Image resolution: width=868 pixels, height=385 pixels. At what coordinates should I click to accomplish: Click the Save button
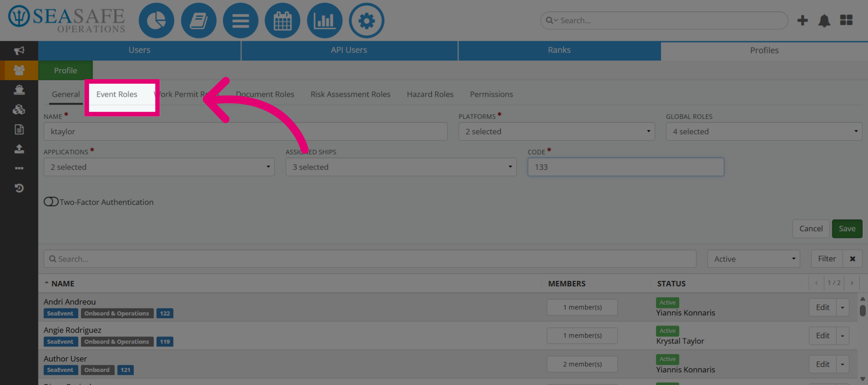(x=847, y=228)
